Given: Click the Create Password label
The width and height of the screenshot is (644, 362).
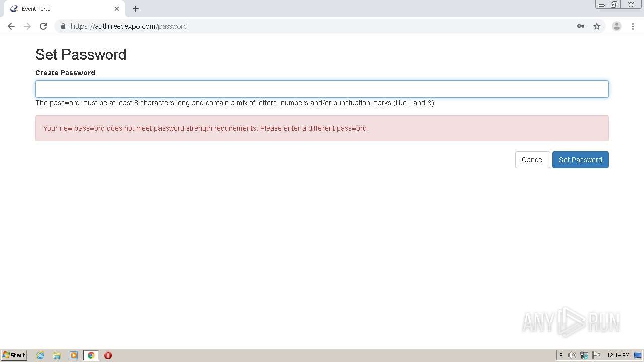Looking at the screenshot, I should click(65, 73).
